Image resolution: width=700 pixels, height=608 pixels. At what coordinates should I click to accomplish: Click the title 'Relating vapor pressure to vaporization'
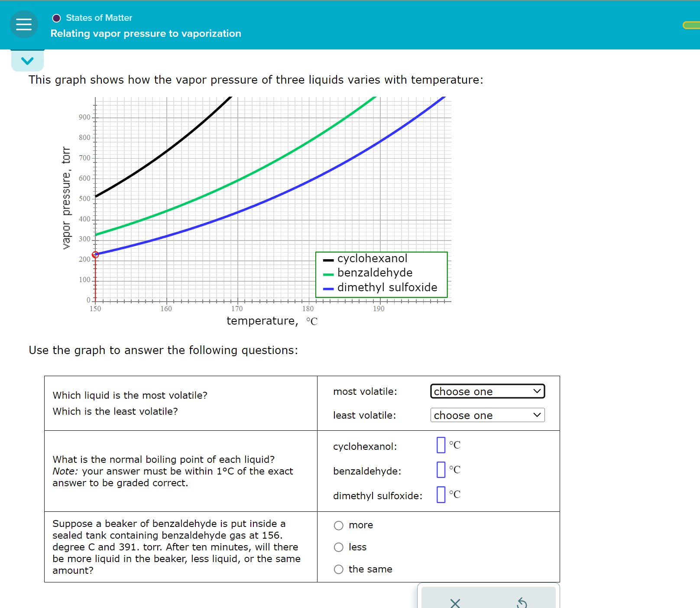[x=146, y=33]
